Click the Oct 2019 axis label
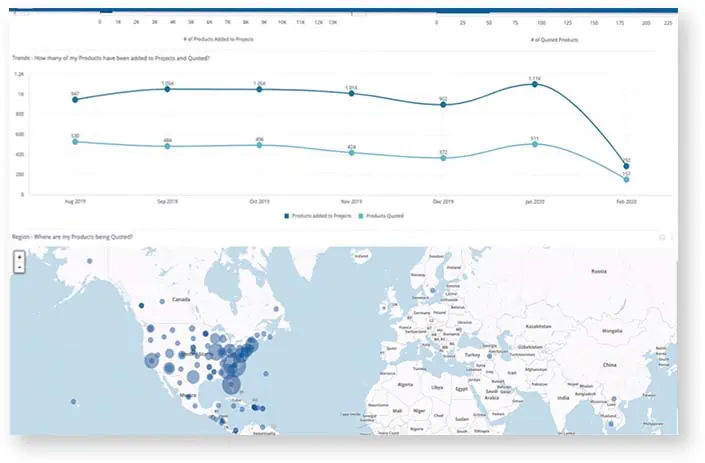The height and width of the screenshot is (463, 705). point(259,202)
